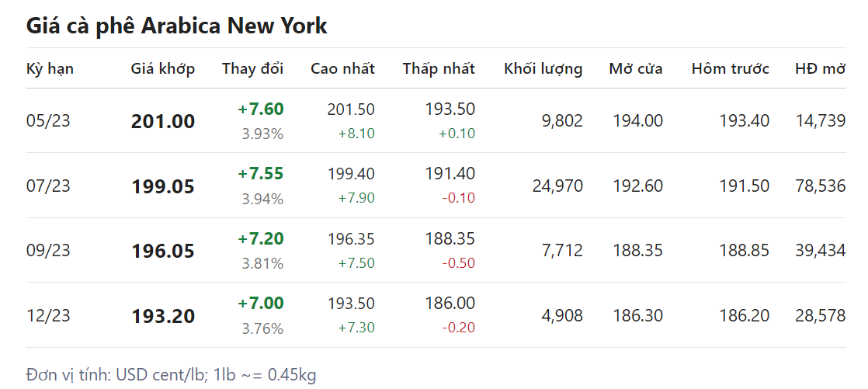Click the 07/23 contract term
868x389 pixels.
click(48, 186)
